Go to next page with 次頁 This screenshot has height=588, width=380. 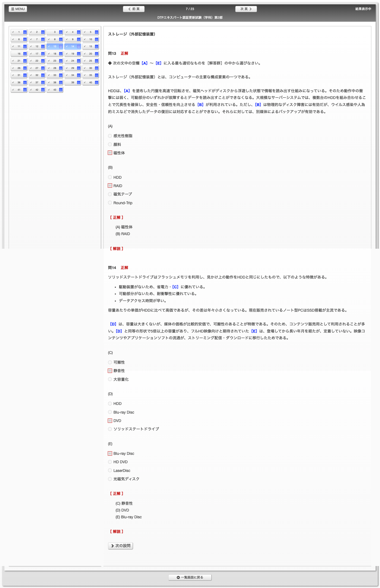[246, 9]
